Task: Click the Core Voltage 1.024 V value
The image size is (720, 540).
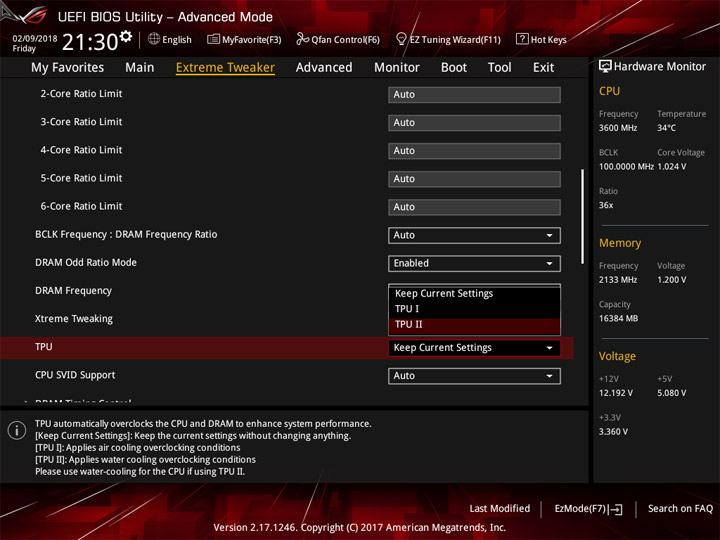Action: [x=672, y=167]
